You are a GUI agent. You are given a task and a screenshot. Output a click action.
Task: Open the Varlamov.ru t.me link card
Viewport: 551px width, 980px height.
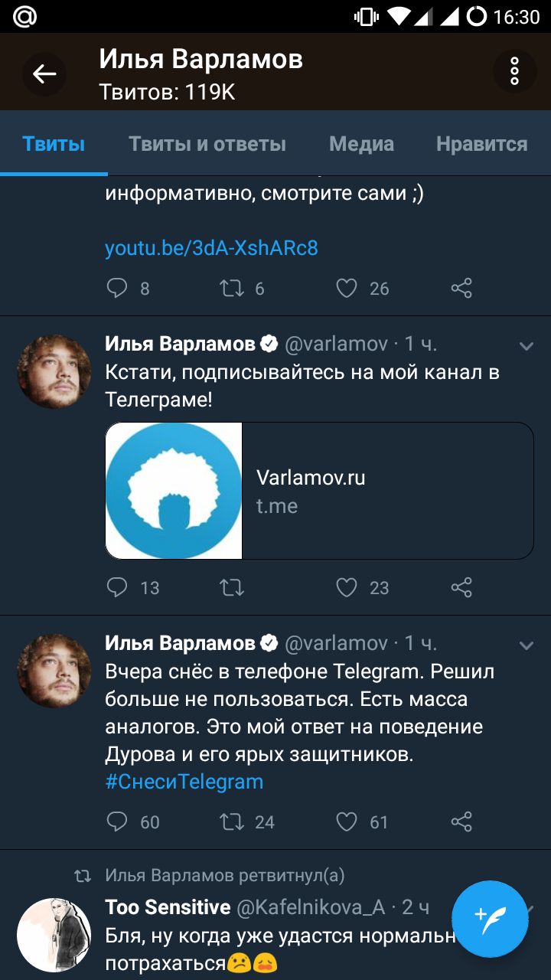[x=319, y=491]
